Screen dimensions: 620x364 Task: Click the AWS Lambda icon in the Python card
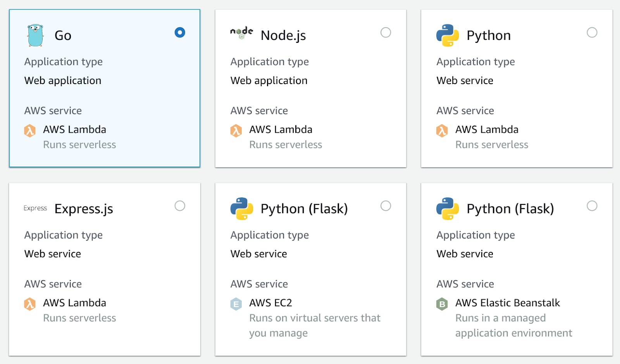pos(442,131)
